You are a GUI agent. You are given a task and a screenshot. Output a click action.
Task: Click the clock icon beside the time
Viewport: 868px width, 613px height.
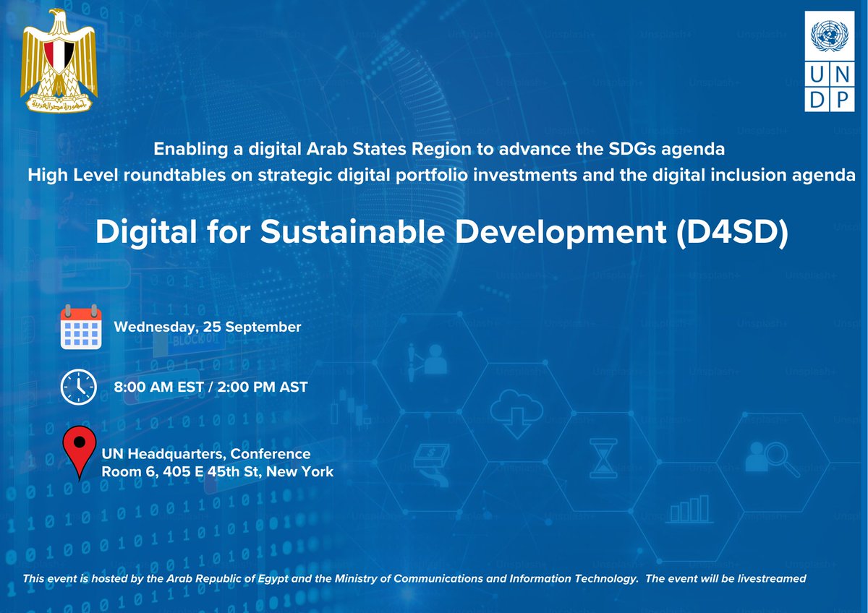(79, 387)
